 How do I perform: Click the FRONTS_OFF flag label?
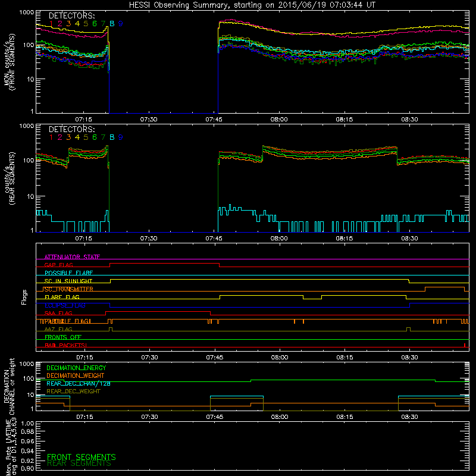[x=63, y=337]
